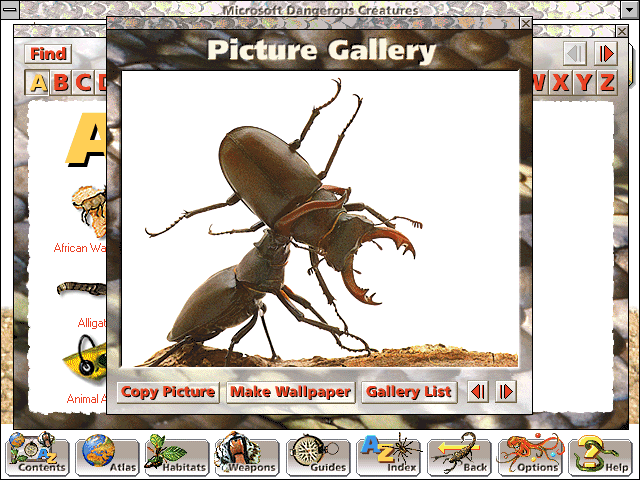
Task: Click Make Wallpaper button
Action: coord(291,392)
